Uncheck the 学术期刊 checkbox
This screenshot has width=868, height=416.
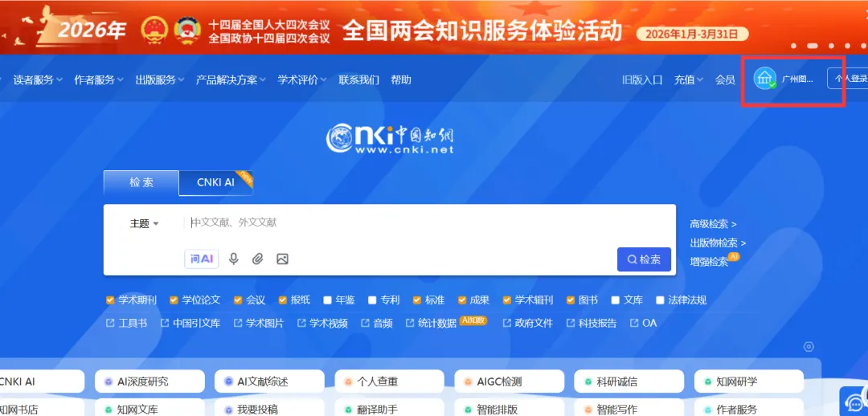(x=109, y=300)
